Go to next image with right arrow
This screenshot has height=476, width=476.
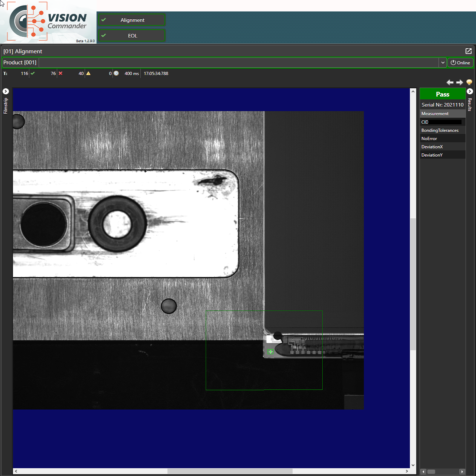coord(460,82)
